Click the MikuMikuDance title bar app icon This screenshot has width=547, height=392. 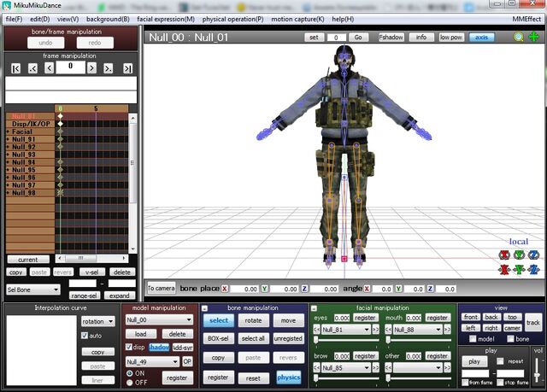pos(6,5)
